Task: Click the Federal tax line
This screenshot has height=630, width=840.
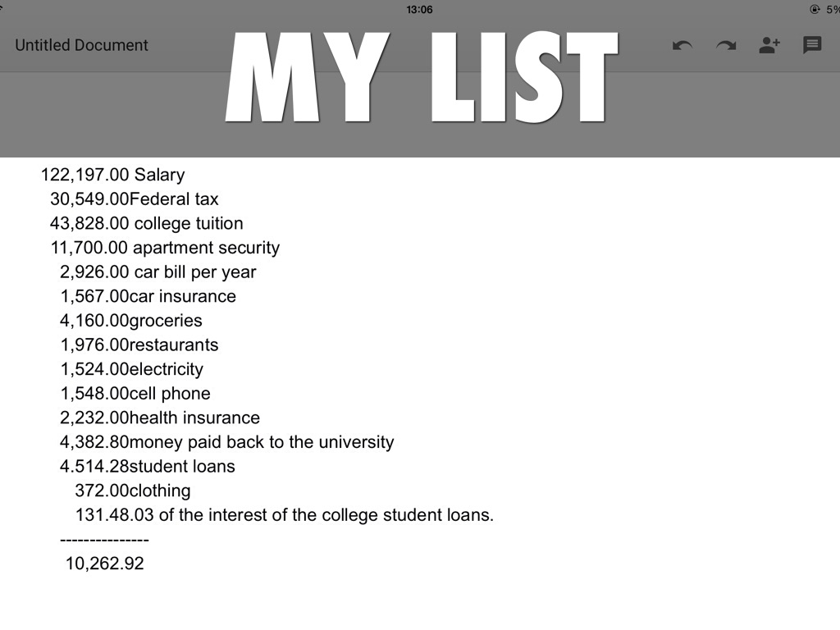Action: coord(134,199)
